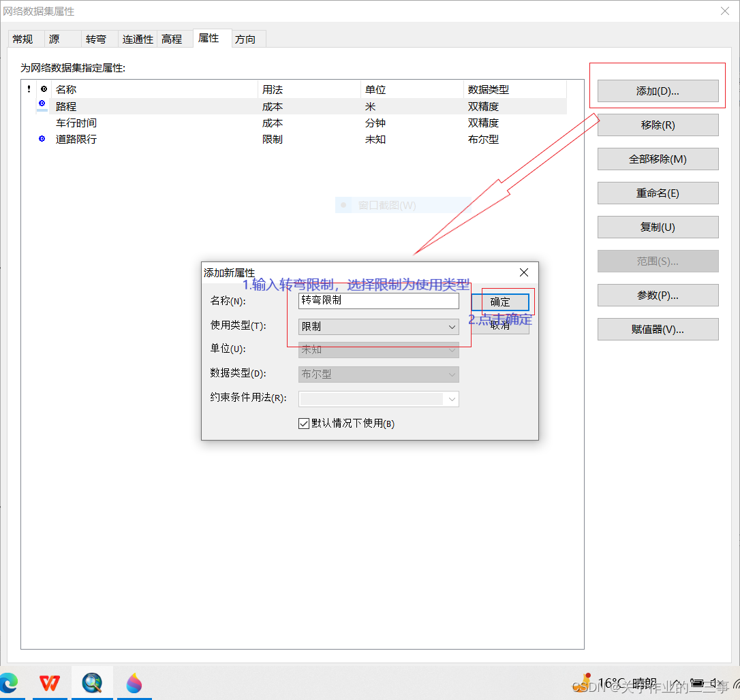The height and width of the screenshot is (700, 740).
Task: Click the 单位 column header
Action: click(412, 89)
